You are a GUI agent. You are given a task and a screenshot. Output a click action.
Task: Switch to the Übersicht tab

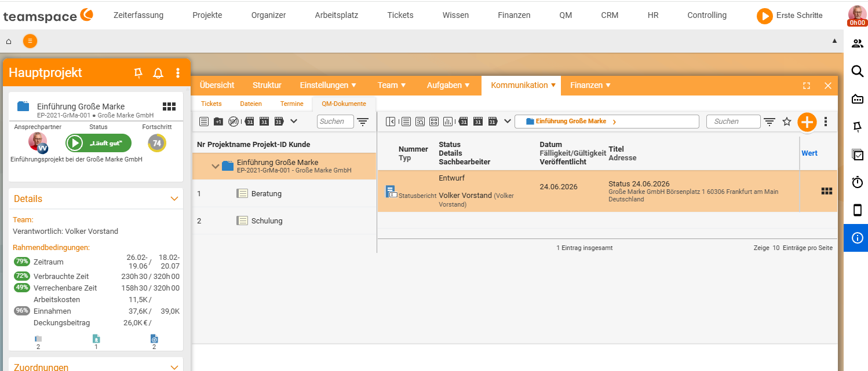[217, 85]
